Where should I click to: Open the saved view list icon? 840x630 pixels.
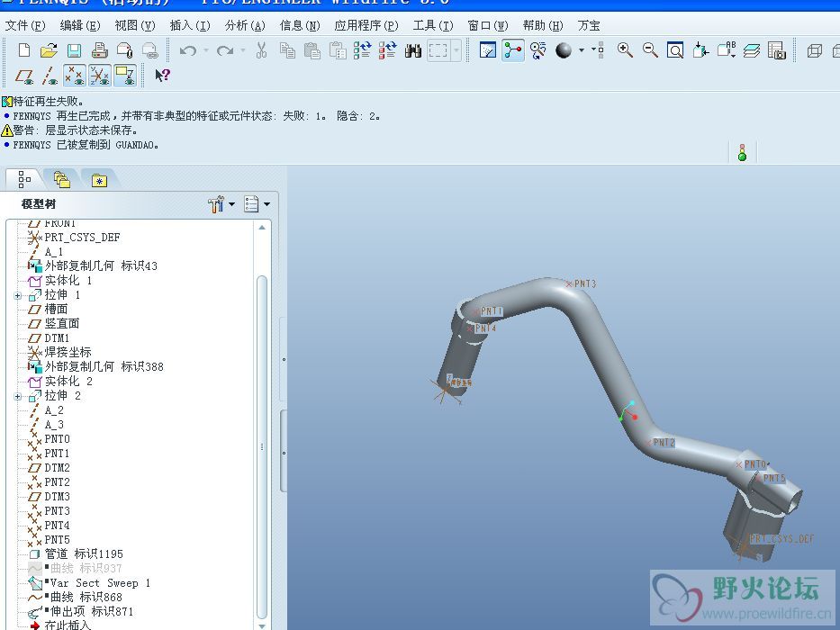point(727,50)
